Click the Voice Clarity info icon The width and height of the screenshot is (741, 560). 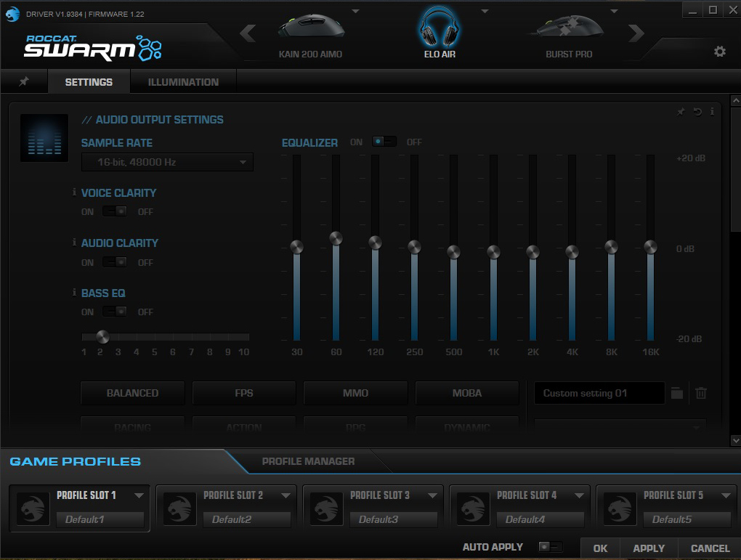74,192
